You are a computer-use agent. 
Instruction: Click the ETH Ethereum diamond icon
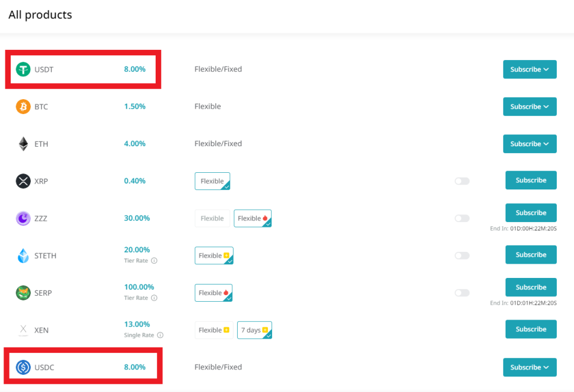coord(23,144)
